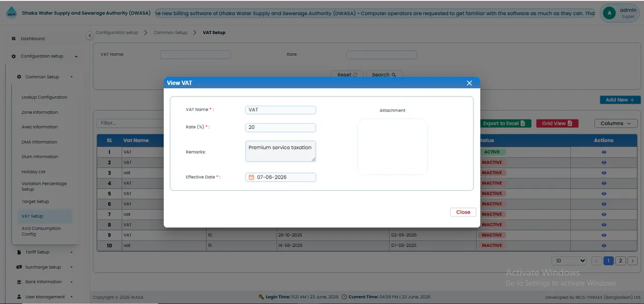Click the Surcharge Setup icon
Image resolution: width=644 pixels, height=304 pixels.
pos(19,267)
